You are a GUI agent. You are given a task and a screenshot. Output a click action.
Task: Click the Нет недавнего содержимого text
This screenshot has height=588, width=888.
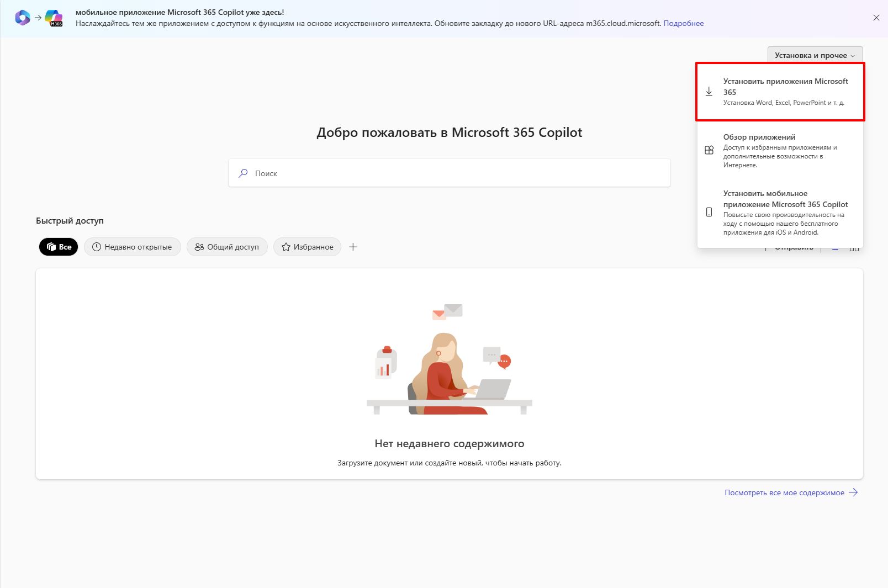[450, 443]
